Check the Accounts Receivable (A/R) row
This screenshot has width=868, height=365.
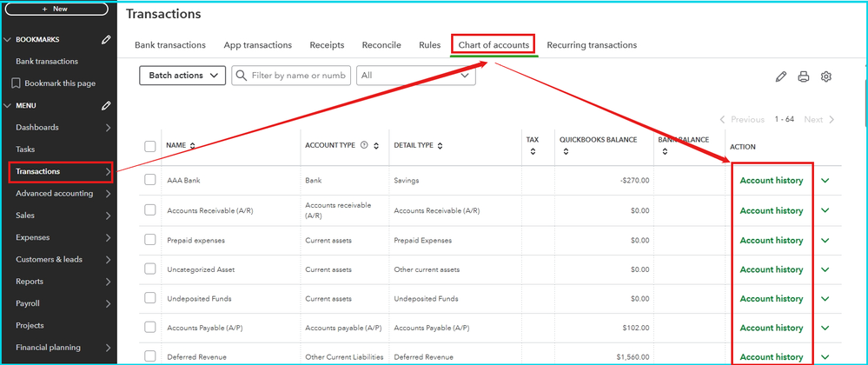click(150, 210)
